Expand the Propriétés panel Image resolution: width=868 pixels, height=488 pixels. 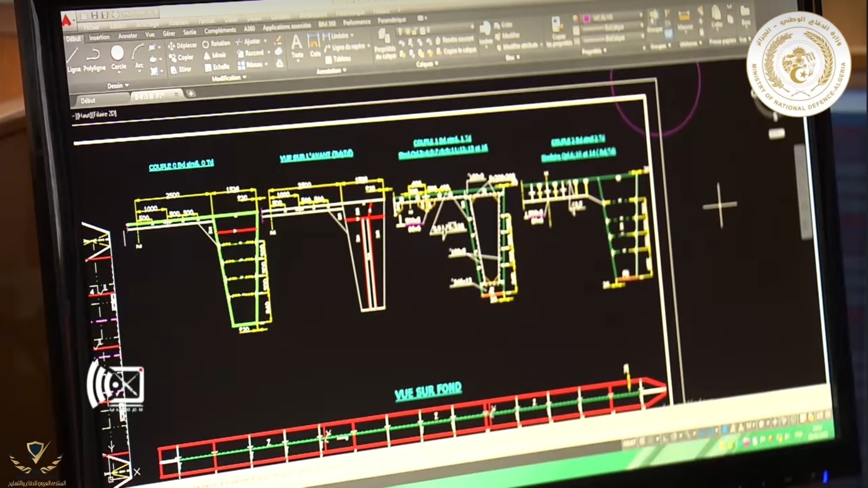pos(594,52)
